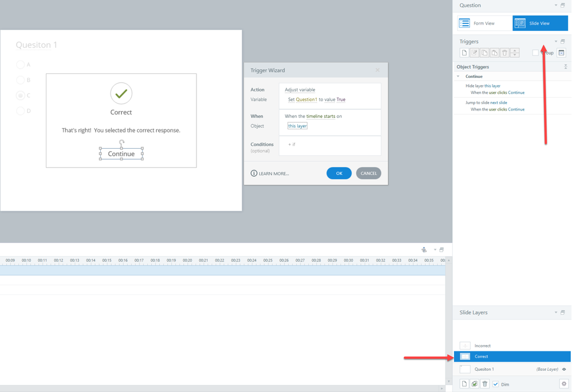This screenshot has width=572, height=392.
Task: Toggle base layer visibility eye
Action: coord(565,369)
